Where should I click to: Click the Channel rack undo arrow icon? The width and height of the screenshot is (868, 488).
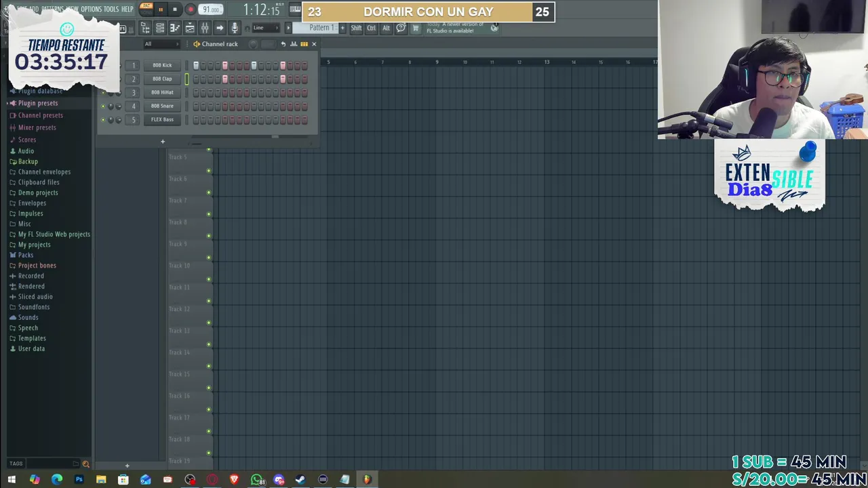283,44
